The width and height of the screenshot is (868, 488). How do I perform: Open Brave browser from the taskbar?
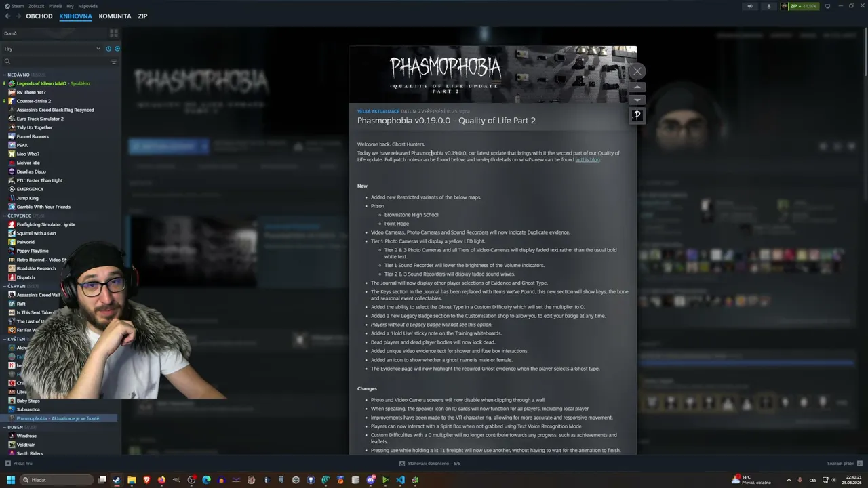point(146,480)
